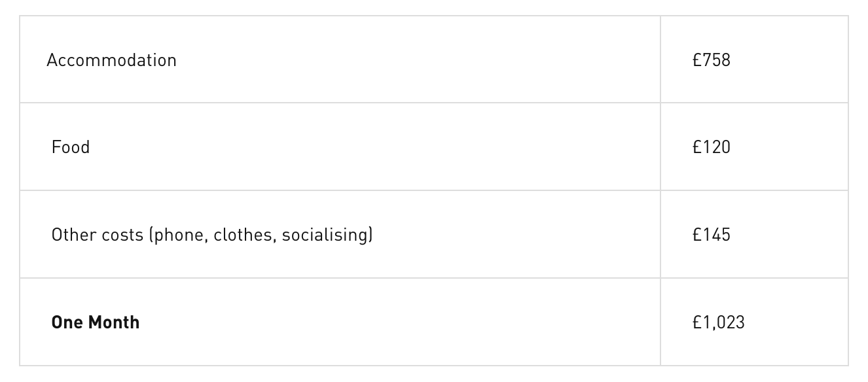
Task: Click the pound sign before 758
Action: pyautogui.click(x=696, y=60)
